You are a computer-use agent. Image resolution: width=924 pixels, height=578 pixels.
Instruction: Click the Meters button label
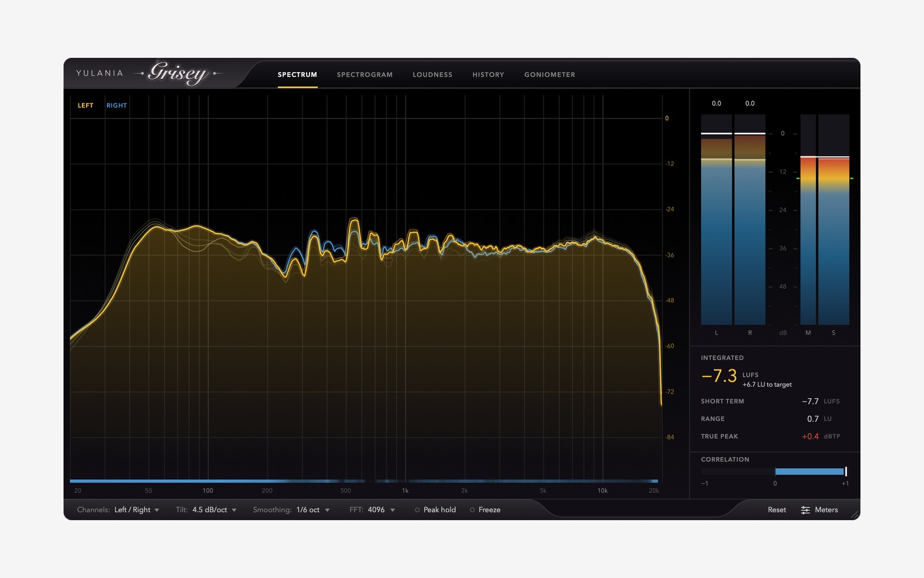826,510
